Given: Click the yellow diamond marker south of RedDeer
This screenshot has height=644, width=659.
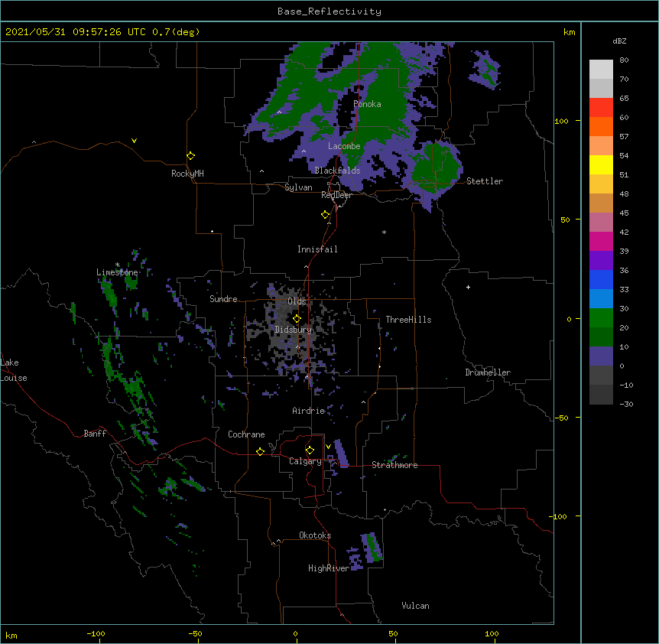Looking at the screenshot, I should click(x=326, y=215).
